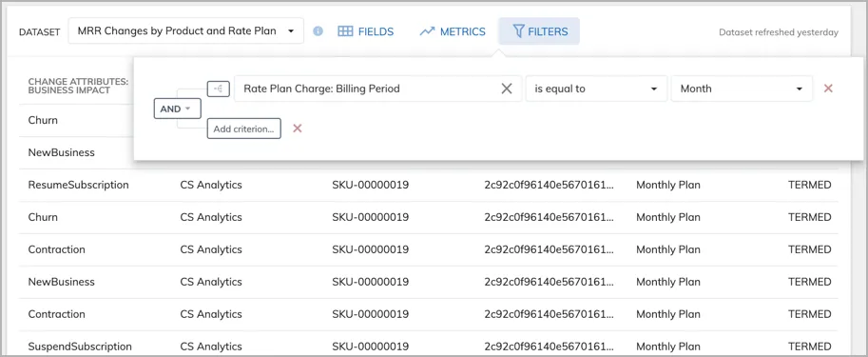The image size is (868, 357).
Task: Click the dataset info icon
Action: (318, 31)
